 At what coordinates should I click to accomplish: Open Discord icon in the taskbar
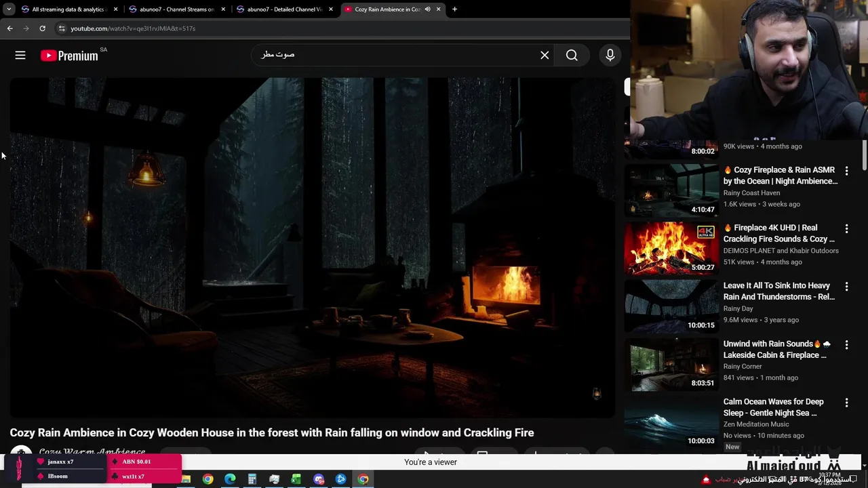(x=319, y=479)
